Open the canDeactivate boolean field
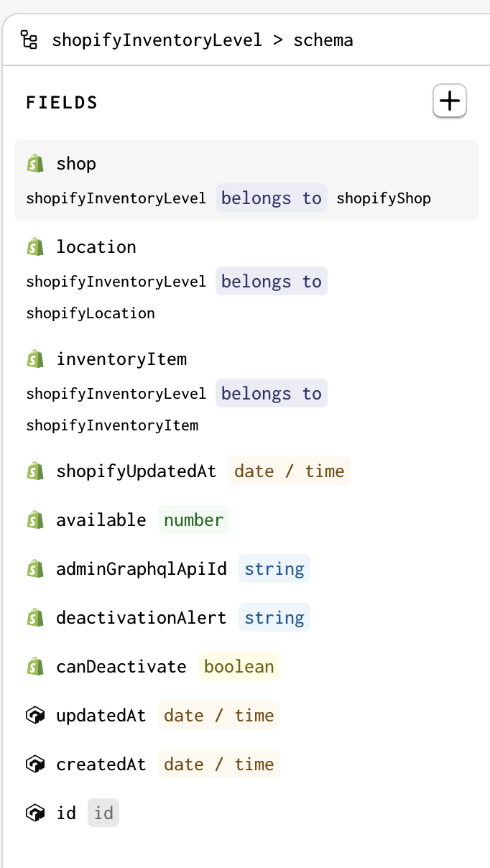 pyautogui.click(x=121, y=667)
